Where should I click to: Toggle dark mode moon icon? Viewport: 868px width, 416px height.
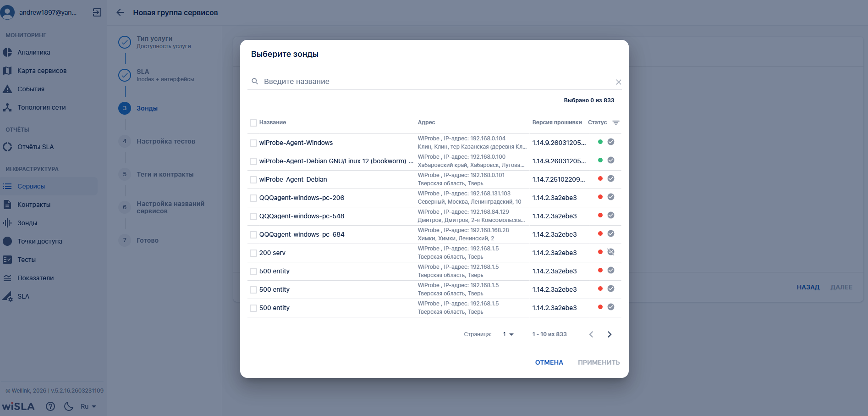point(69,406)
